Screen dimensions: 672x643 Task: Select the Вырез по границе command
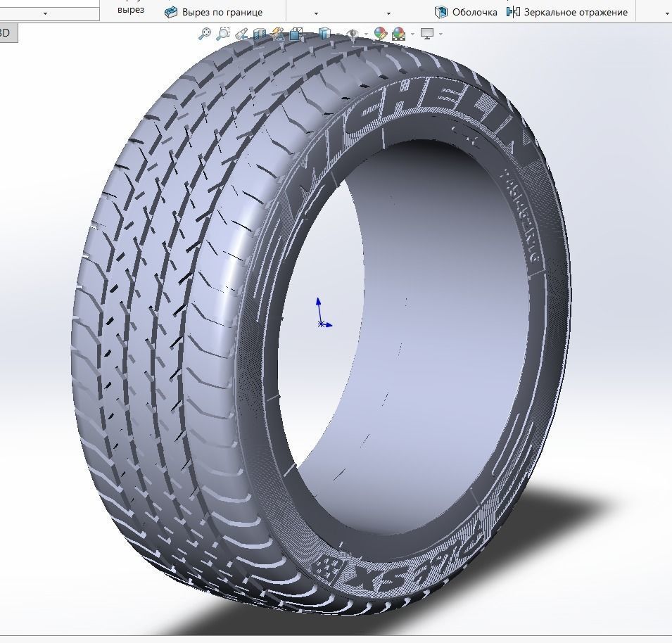pyautogui.click(x=222, y=13)
